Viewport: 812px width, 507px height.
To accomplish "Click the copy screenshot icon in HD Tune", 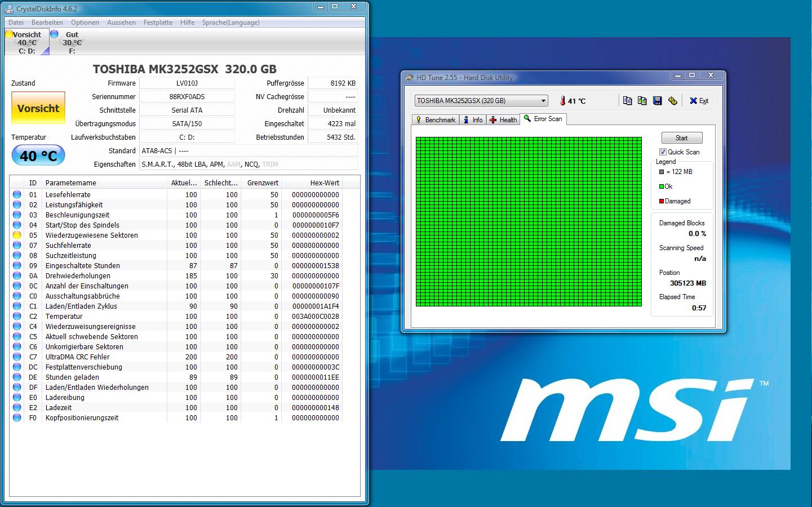I will pos(642,101).
